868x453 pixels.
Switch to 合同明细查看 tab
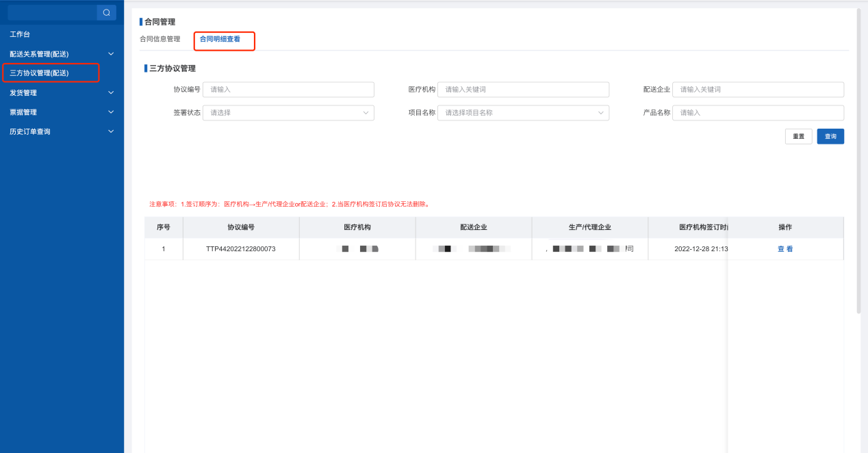click(x=220, y=39)
